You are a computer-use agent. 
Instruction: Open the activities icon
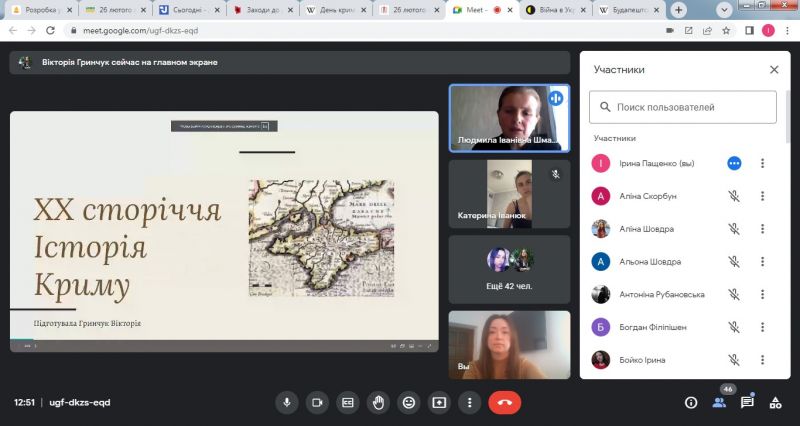(776, 403)
